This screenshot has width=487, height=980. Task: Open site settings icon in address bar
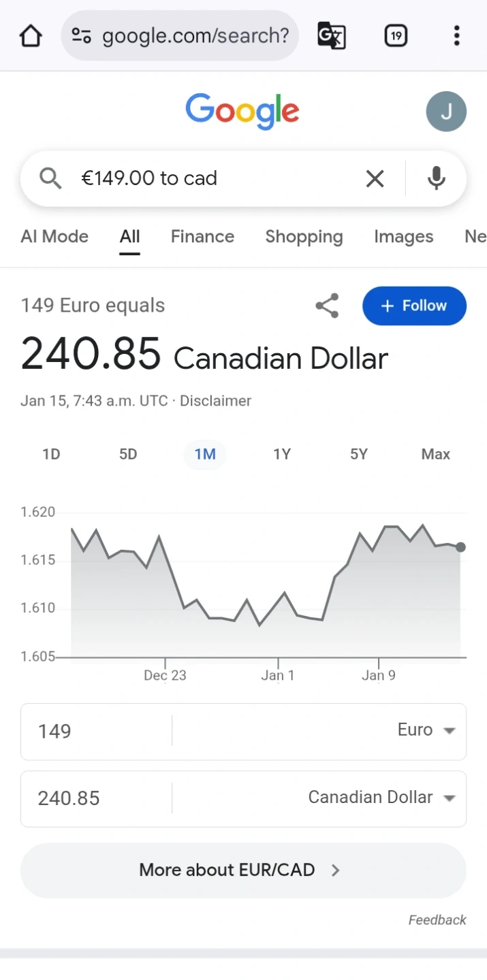(x=82, y=35)
